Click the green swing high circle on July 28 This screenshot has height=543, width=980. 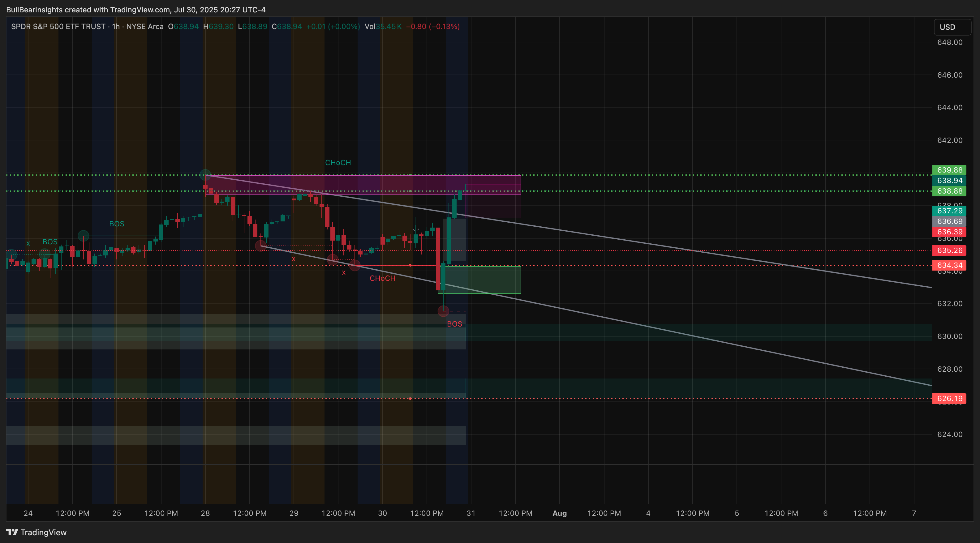[205, 175]
